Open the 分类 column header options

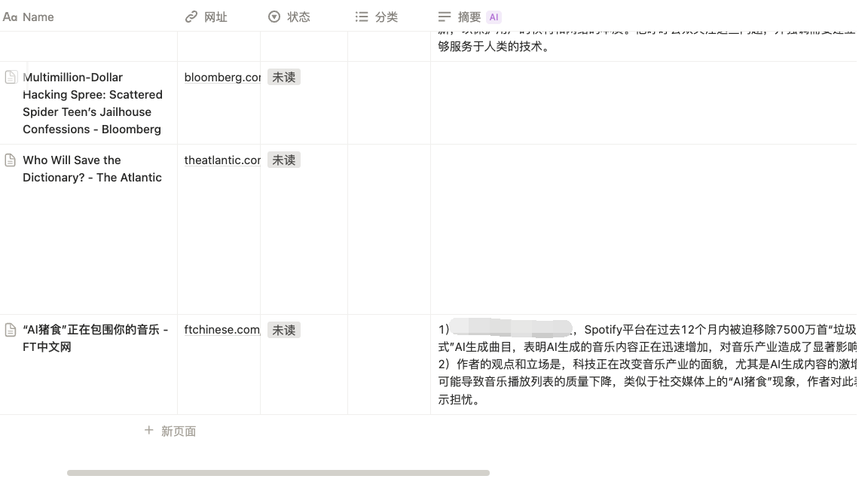point(384,17)
